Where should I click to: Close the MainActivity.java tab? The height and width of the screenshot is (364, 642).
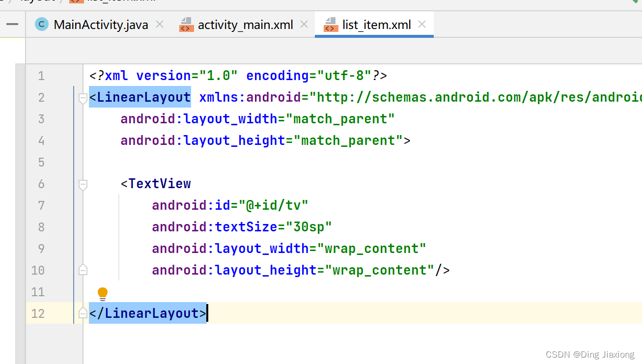click(x=159, y=24)
